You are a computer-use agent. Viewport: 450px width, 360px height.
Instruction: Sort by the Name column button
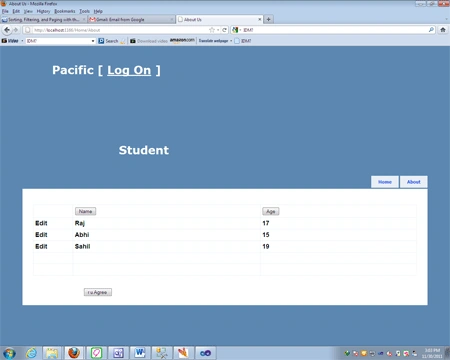tap(85, 211)
